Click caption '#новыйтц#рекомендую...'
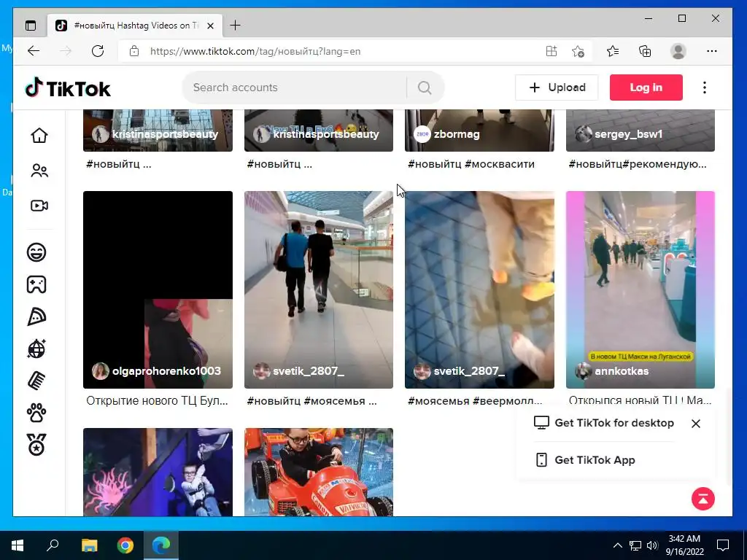Screen dimensions: 747x560 pos(638,164)
